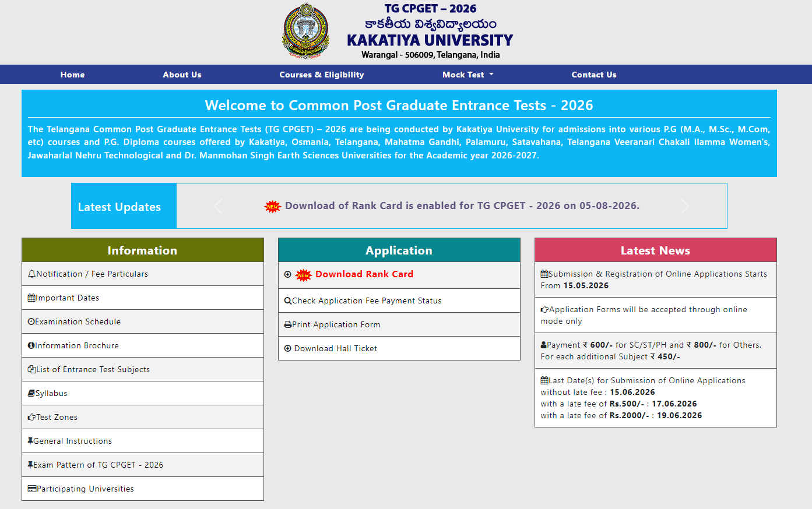This screenshot has width=812, height=509.
Task: Open Notification / Fee Particulars link
Action: [92, 274]
